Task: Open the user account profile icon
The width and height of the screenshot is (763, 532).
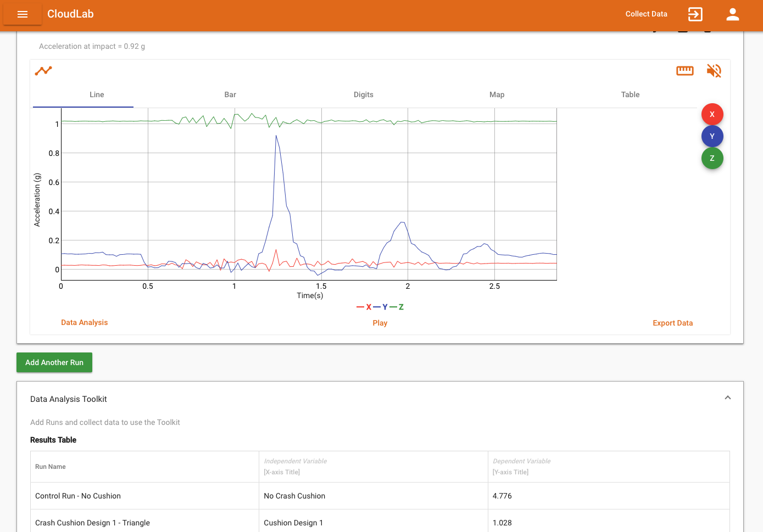Action: point(732,14)
